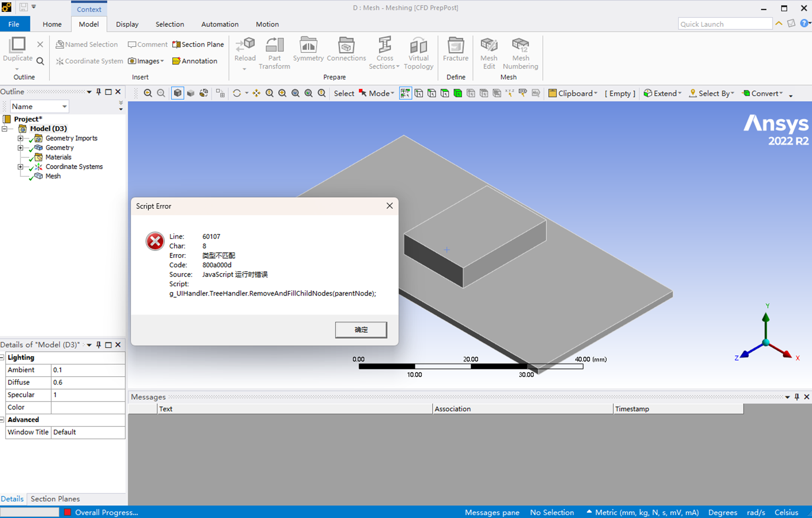Switch to the Display ribbon tab
Viewport: 812px width, 518px height.
(x=127, y=24)
